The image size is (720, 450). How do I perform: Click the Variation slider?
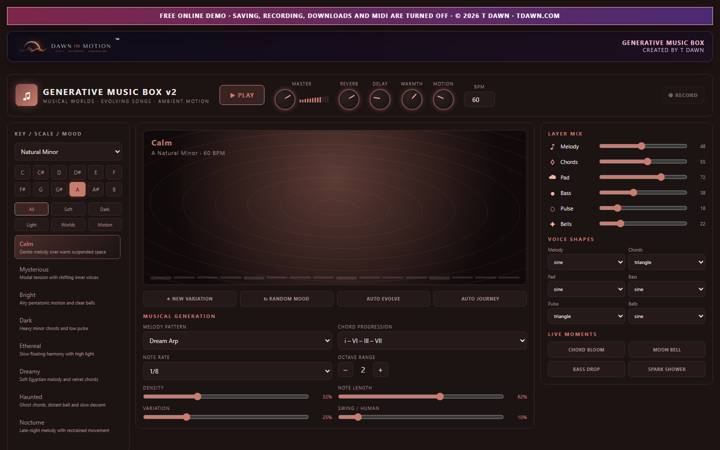pos(226,417)
